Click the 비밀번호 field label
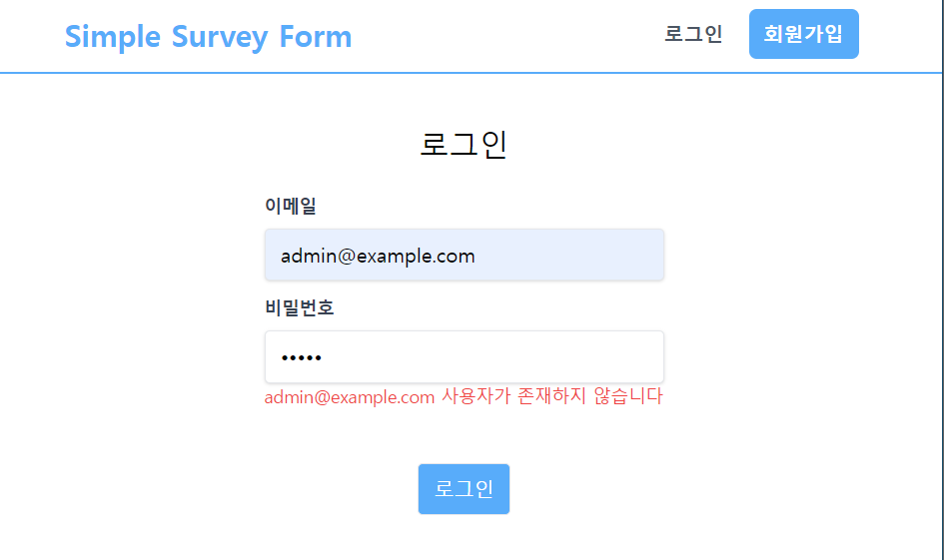Screen dimensions: 944x560 [299, 307]
